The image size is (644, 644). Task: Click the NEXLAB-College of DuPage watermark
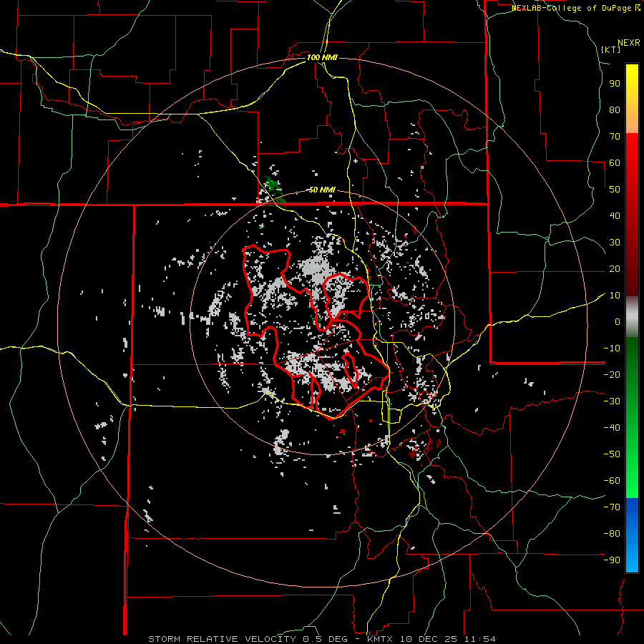click(575, 8)
